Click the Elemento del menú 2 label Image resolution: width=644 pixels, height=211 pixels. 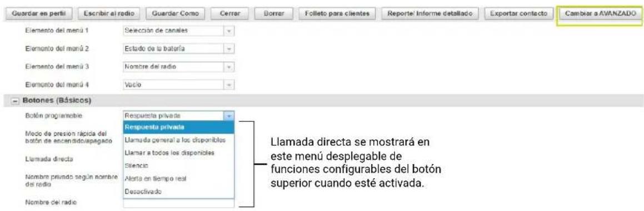point(57,48)
